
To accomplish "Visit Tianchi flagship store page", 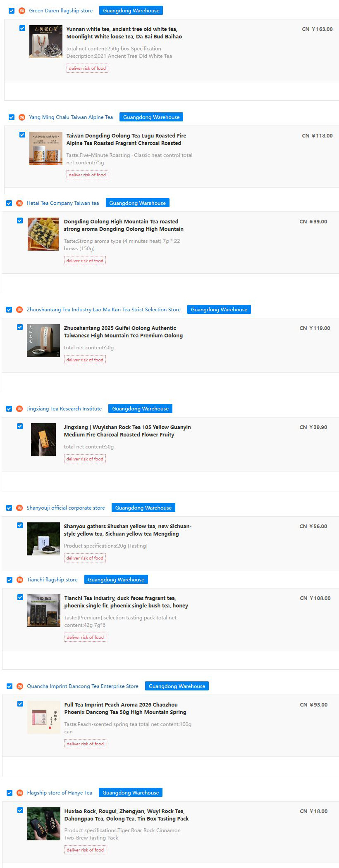I will click(52, 580).
